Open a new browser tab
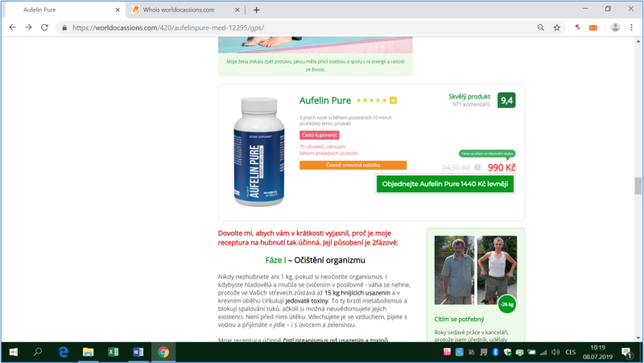The image size is (644, 363). [x=256, y=10]
